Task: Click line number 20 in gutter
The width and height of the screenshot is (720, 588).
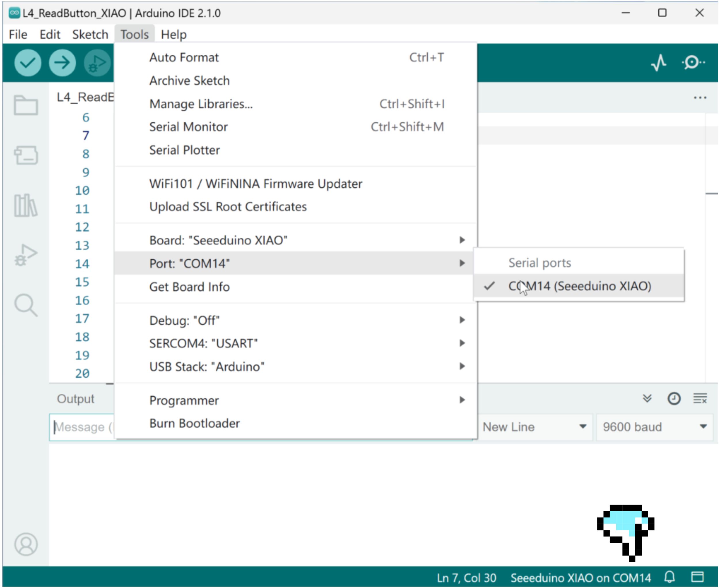Action: (x=82, y=373)
